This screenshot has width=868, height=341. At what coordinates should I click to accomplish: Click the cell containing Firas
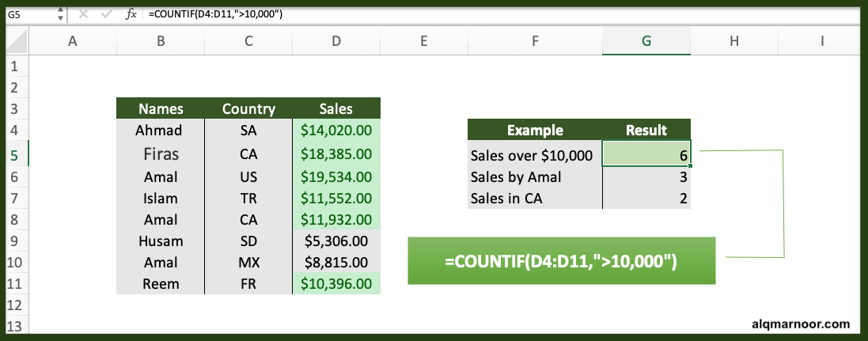click(161, 153)
